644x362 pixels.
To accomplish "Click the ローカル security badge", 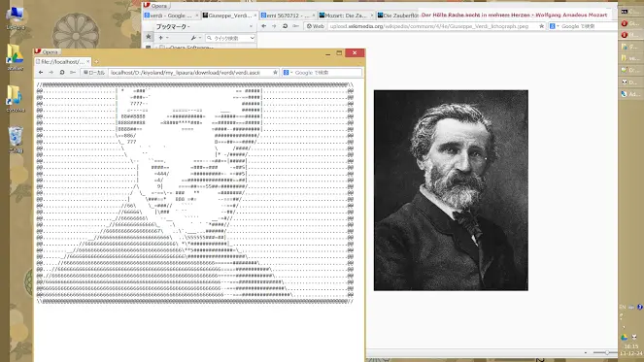I will pos(94,72).
